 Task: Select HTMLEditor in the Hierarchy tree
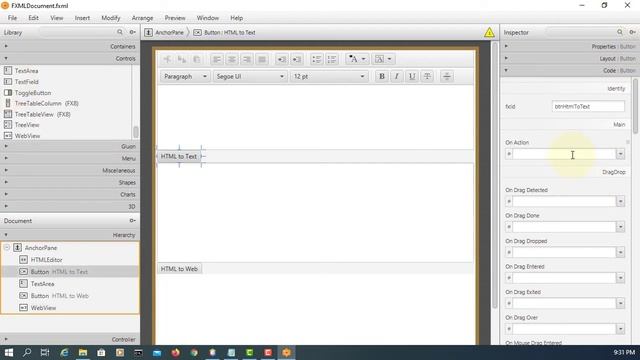47,260
